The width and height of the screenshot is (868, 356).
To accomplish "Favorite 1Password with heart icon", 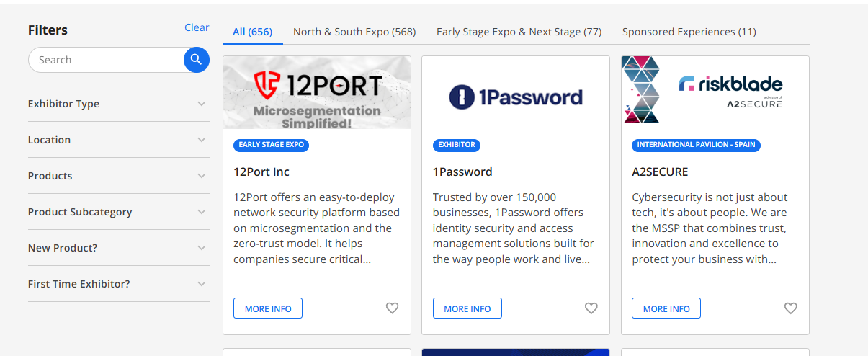I will click(x=591, y=308).
